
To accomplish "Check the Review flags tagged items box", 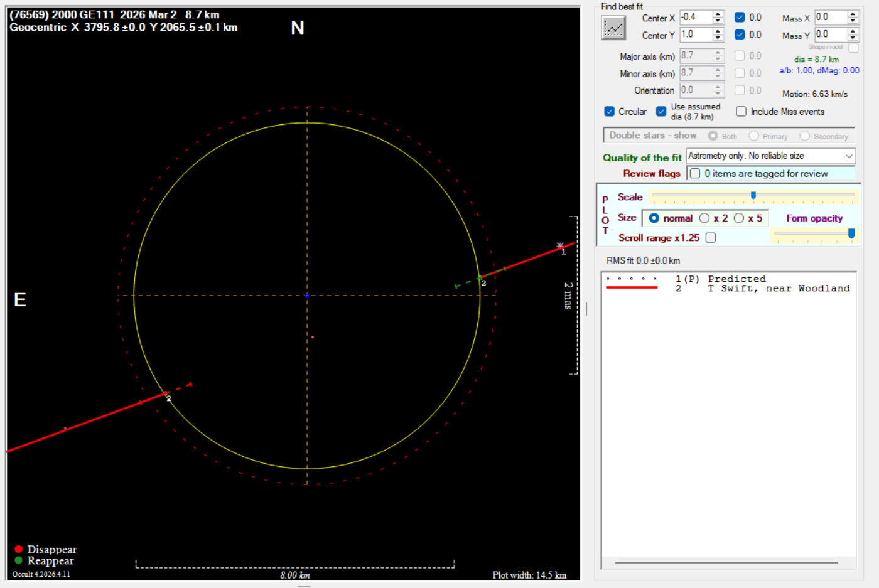I will pyautogui.click(x=695, y=174).
